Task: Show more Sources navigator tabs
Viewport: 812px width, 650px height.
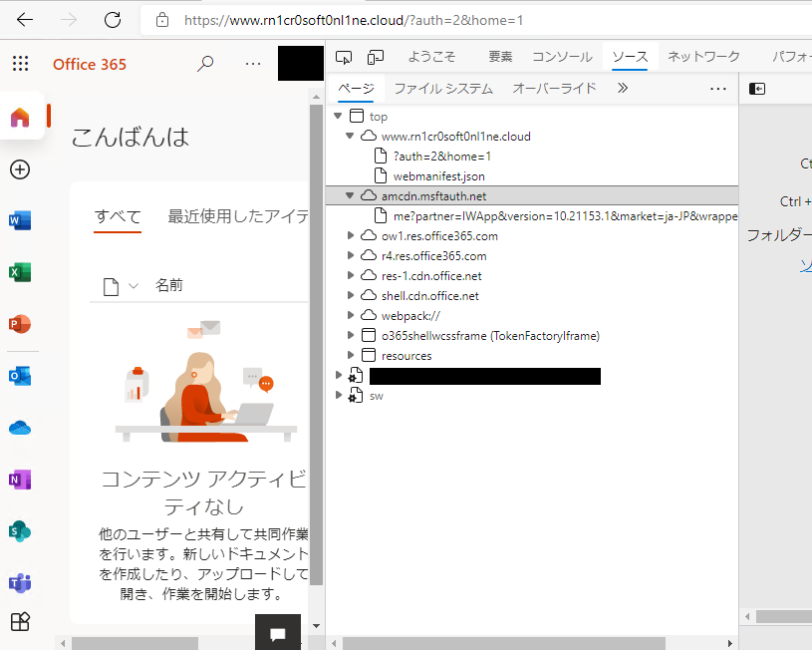Action: tap(623, 88)
